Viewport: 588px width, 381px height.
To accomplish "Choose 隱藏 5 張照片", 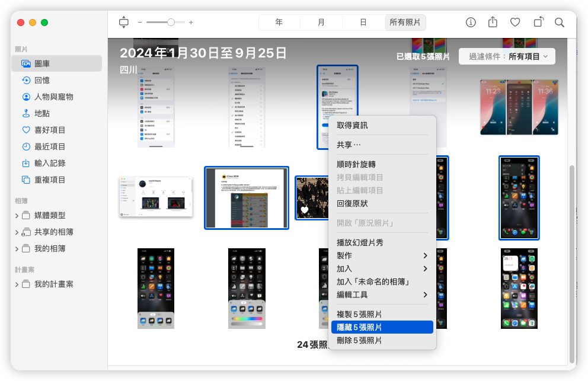I will pos(382,327).
